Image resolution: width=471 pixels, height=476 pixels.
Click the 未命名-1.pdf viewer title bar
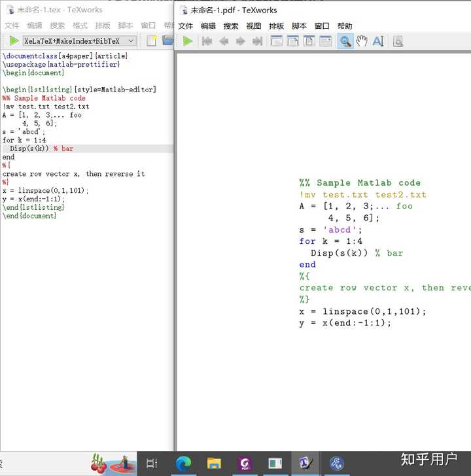(323, 10)
